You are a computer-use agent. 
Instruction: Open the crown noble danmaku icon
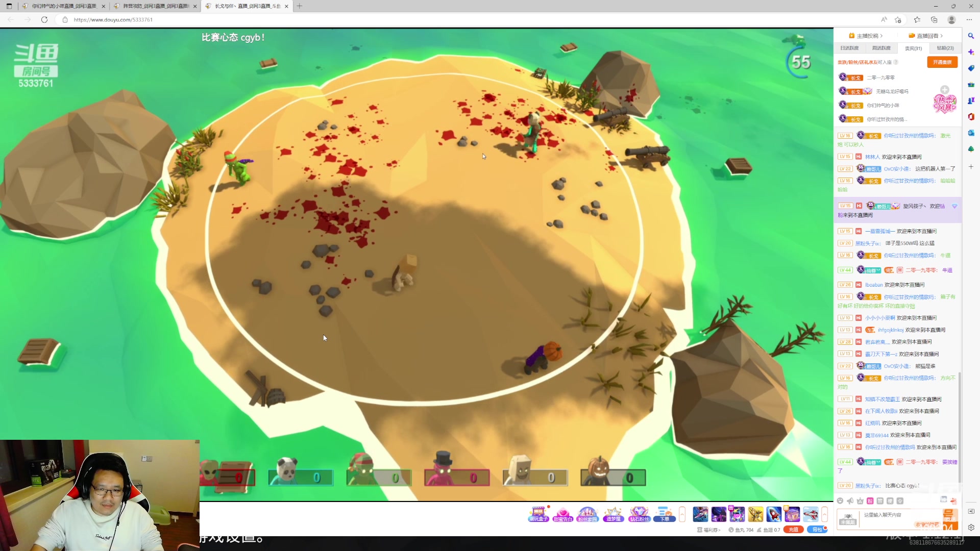pyautogui.click(x=860, y=501)
